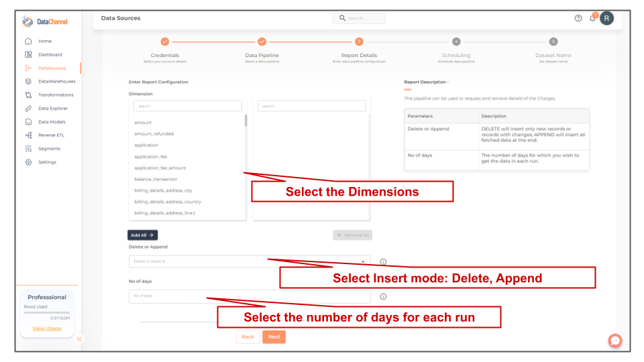Select the amount dimension
The image size is (644, 362).
click(143, 122)
